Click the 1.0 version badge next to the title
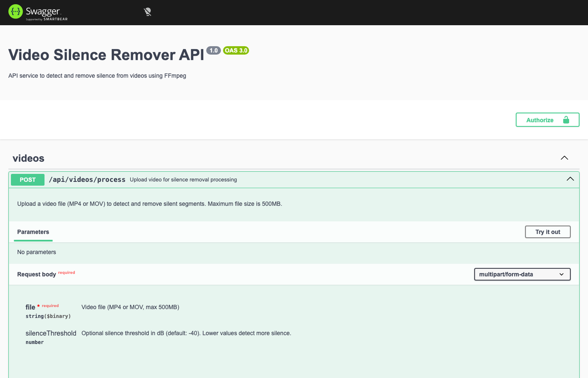 tap(213, 50)
